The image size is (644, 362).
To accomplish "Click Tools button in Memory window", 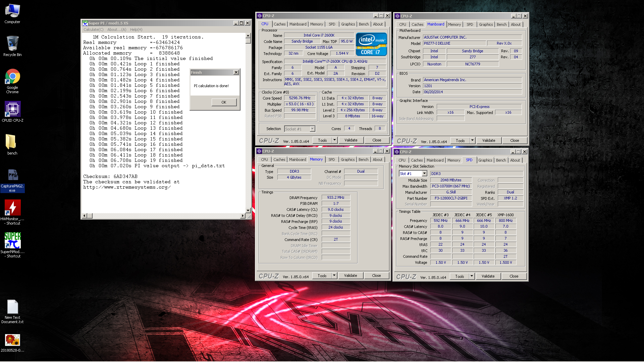I will [322, 276].
